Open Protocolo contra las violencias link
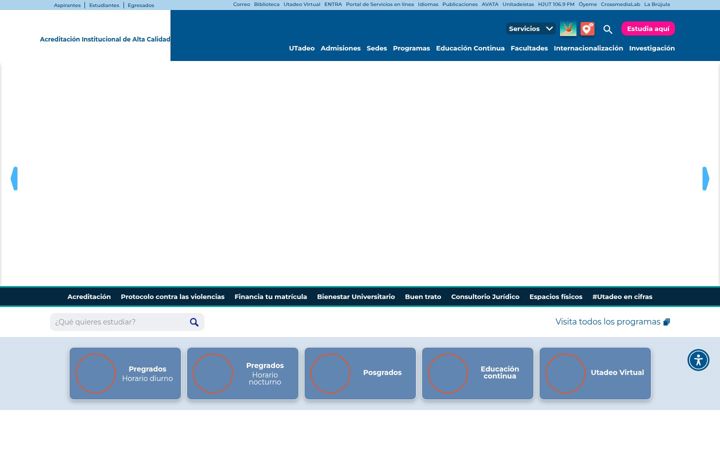 [x=173, y=297]
